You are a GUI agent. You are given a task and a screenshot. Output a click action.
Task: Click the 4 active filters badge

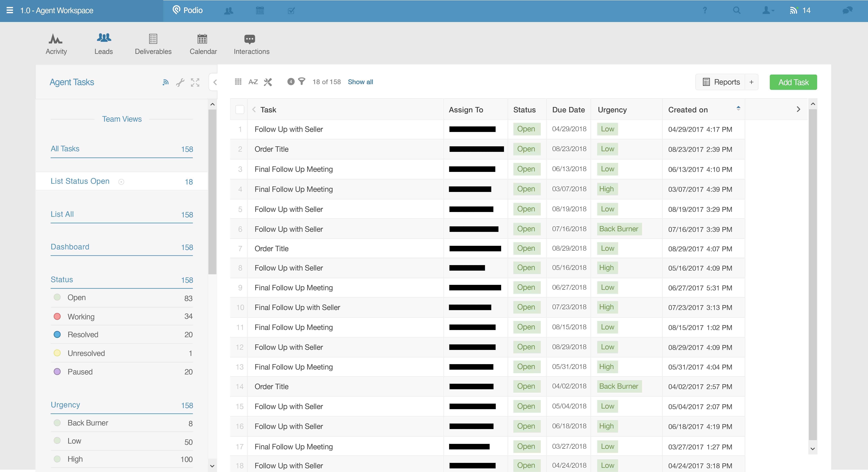pyautogui.click(x=291, y=82)
